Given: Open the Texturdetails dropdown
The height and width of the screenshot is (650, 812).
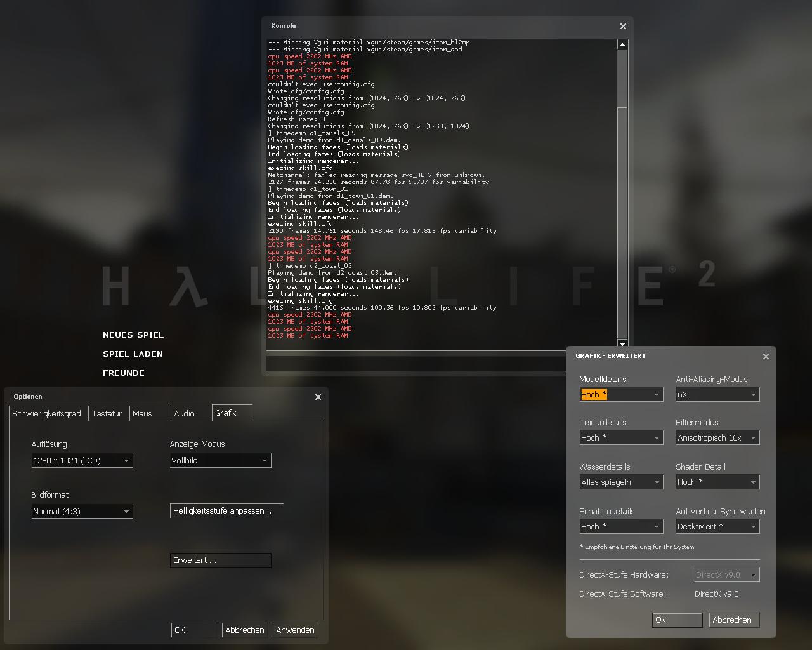Looking at the screenshot, I should tap(621, 437).
